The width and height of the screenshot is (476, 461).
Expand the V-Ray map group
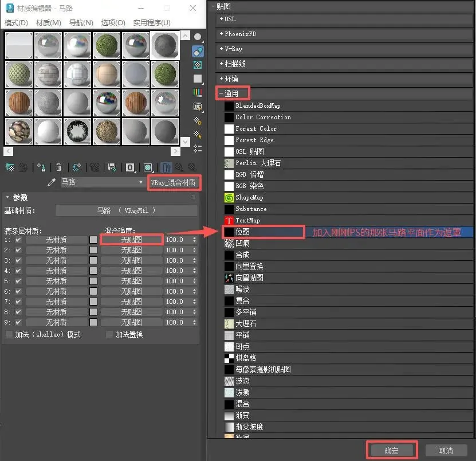pos(221,49)
